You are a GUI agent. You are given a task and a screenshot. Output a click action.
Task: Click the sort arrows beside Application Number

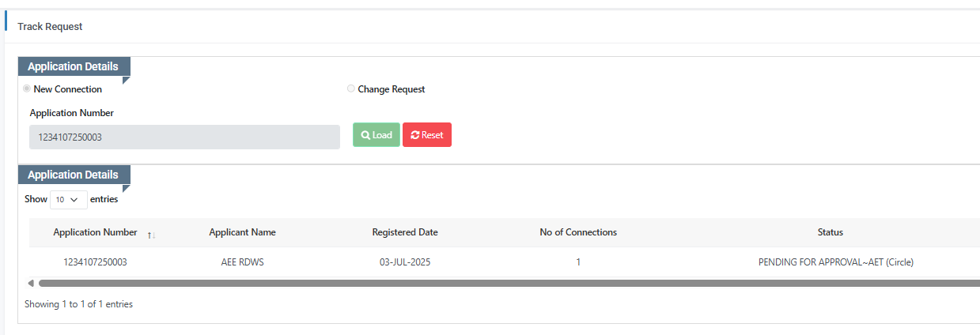151,234
